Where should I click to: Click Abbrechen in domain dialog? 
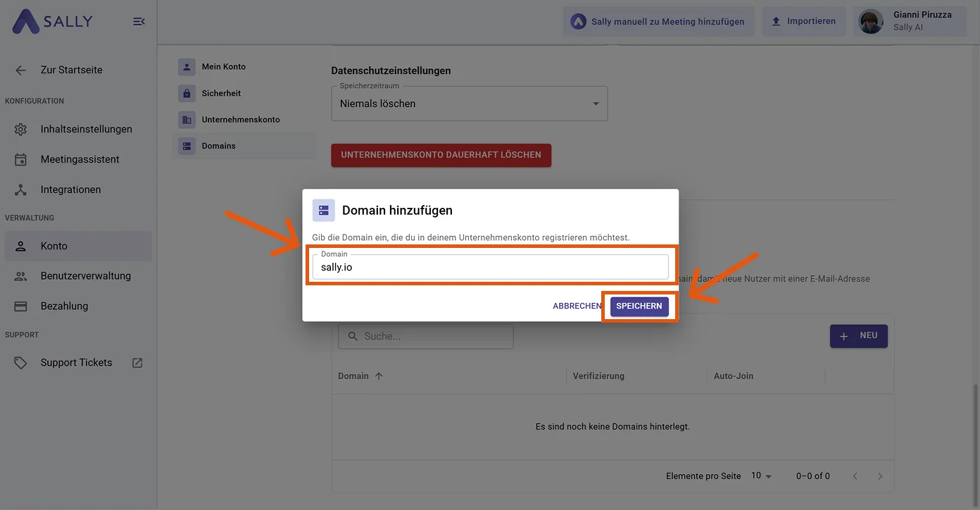tap(577, 306)
